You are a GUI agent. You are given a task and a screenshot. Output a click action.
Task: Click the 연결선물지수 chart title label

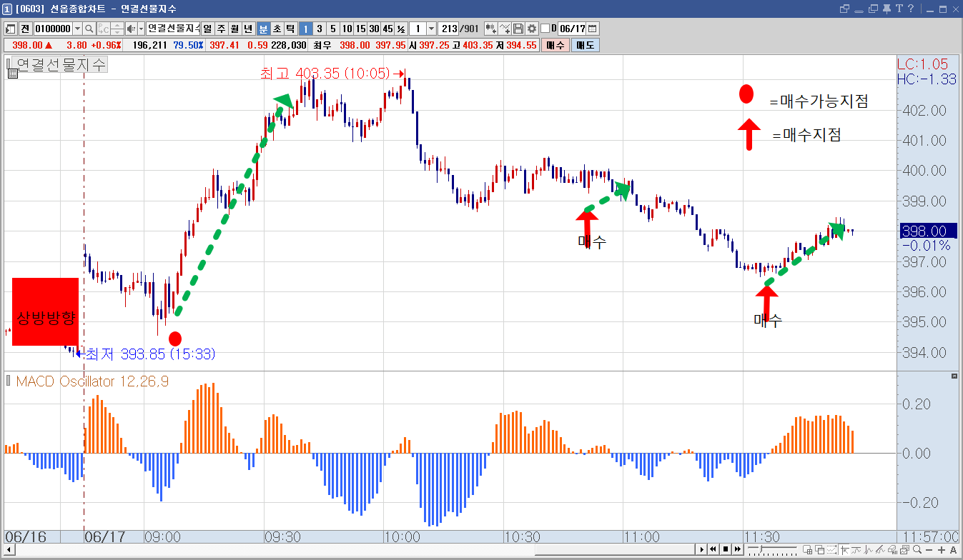click(x=61, y=64)
